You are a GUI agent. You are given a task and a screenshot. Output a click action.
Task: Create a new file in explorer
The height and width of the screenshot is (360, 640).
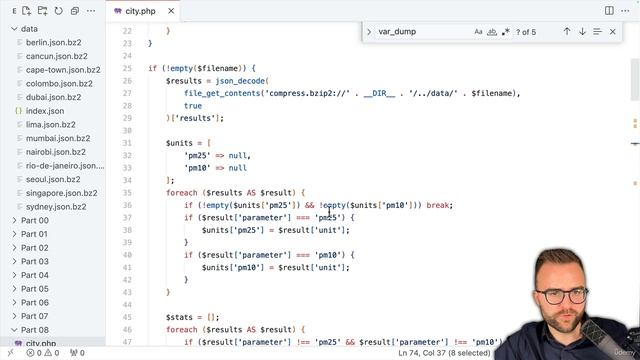27,11
